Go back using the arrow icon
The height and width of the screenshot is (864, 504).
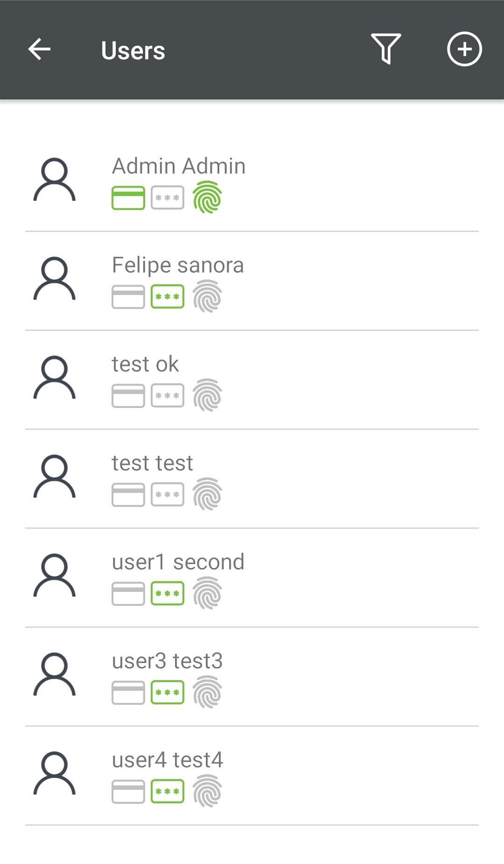click(x=39, y=49)
